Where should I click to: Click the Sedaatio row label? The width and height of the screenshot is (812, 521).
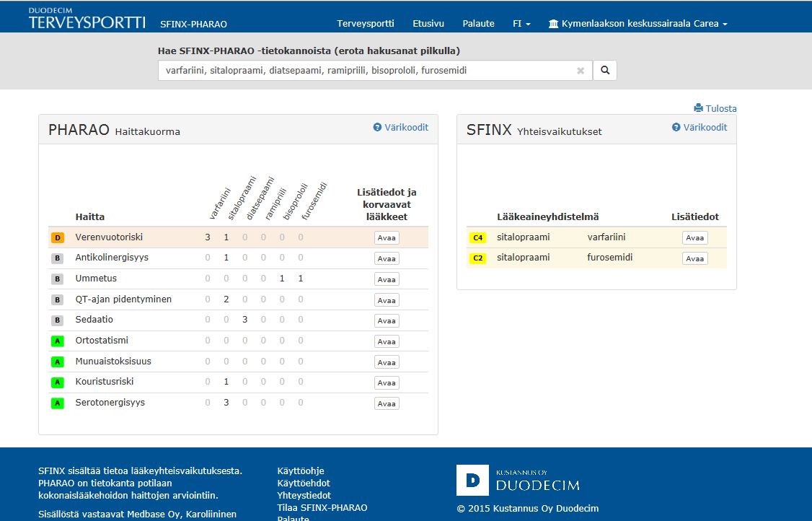point(94,320)
